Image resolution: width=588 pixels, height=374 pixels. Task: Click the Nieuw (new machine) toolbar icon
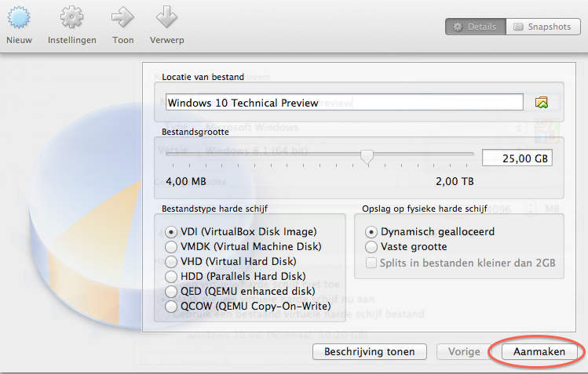[x=19, y=17]
